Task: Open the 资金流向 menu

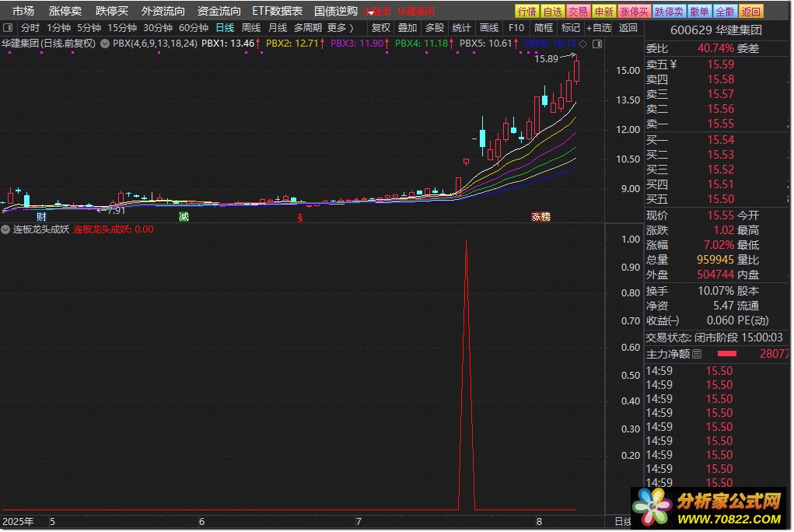Action: click(x=219, y=11)
